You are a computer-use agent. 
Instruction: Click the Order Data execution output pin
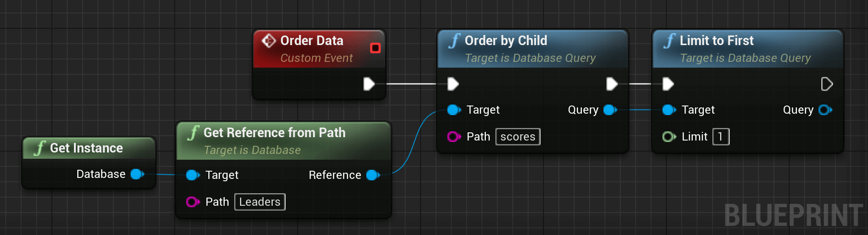(x=369, y=84)
